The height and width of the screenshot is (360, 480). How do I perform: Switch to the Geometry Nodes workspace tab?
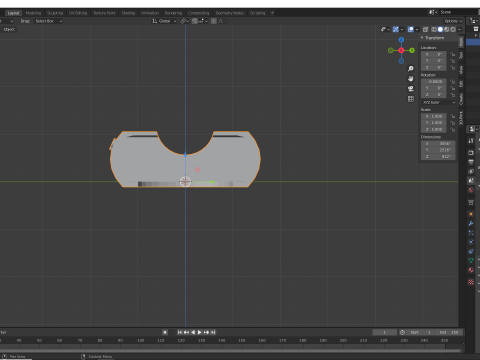[x=230, y=13]
